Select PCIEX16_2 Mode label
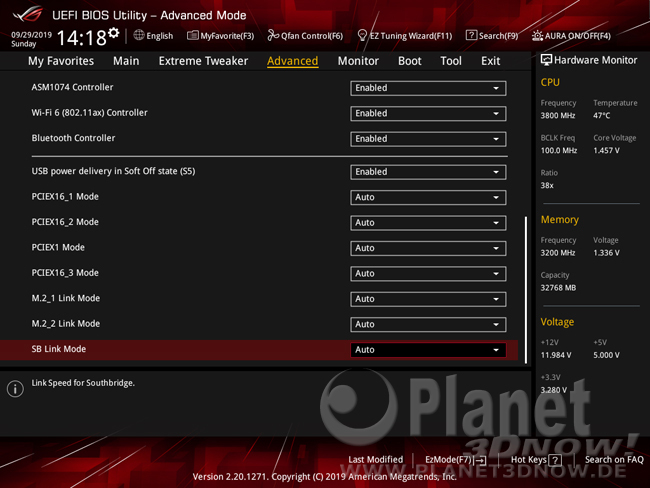 [65, 222]
